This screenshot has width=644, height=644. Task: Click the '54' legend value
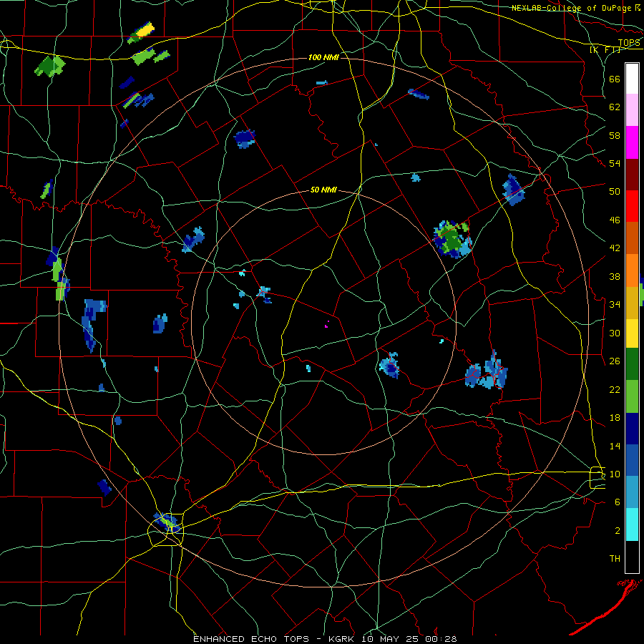pos(615,163)
